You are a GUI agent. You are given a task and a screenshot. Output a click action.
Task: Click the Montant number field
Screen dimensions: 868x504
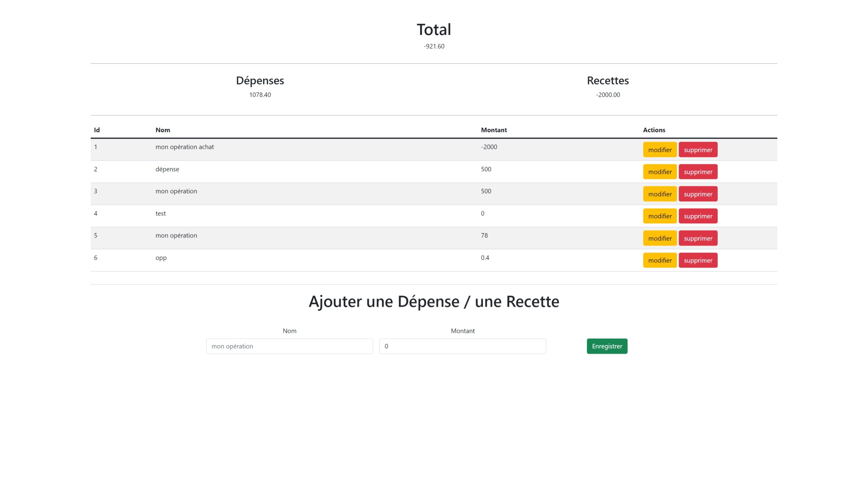pyautogui.click(x=462, y=346)
